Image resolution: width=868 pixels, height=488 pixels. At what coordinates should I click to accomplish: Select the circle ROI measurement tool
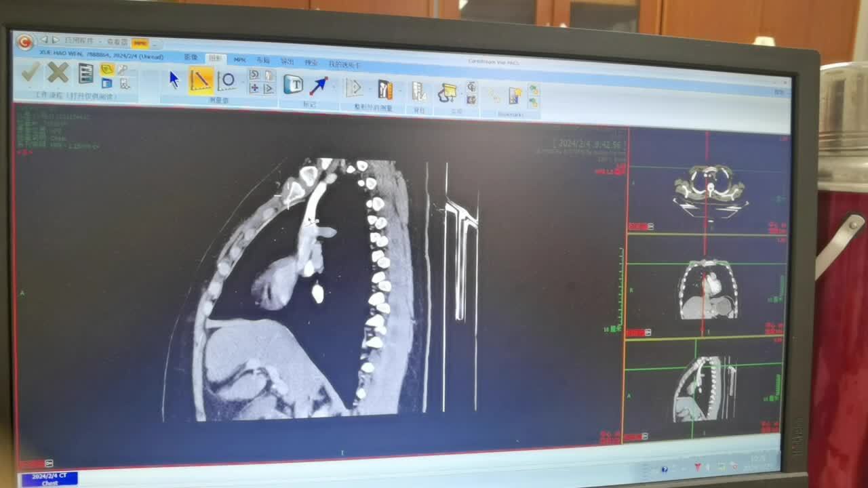pos(226,81)
